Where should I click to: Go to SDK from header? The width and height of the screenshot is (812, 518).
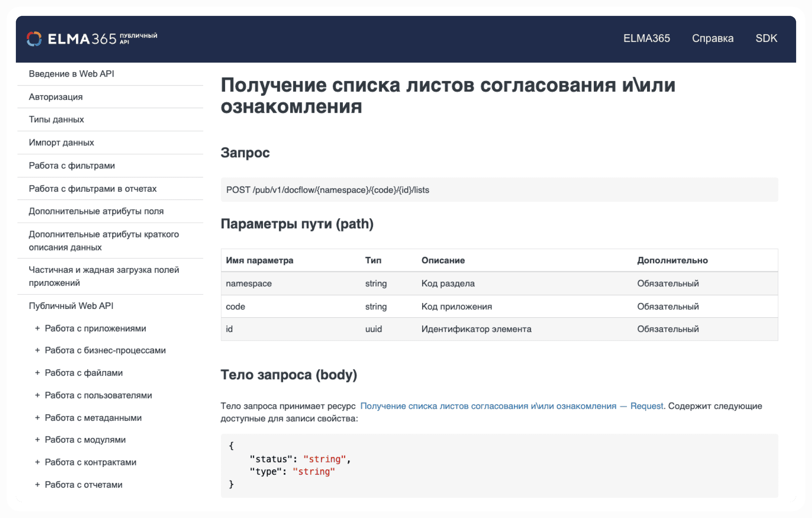click(x=766, y=38)
